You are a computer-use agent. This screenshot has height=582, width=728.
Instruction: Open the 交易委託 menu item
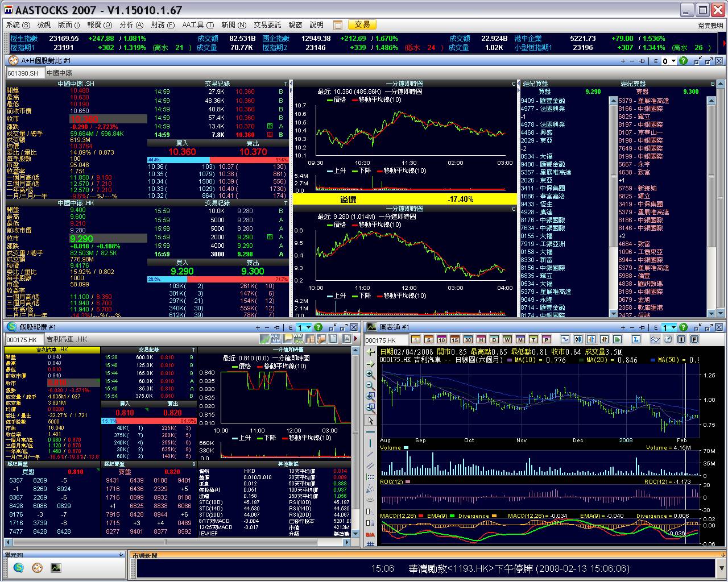point(267,25)
